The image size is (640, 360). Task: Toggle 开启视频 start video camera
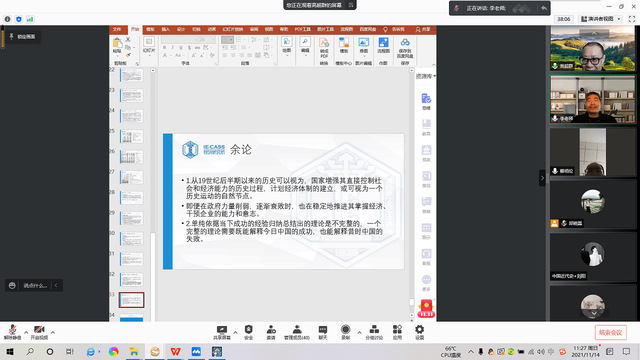39,332
